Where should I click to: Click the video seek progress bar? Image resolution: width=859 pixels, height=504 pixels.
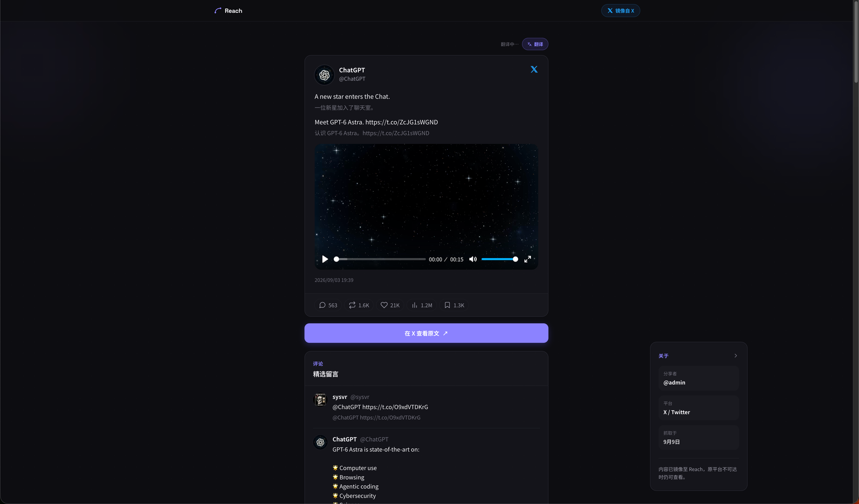click(x=380, y=259)
